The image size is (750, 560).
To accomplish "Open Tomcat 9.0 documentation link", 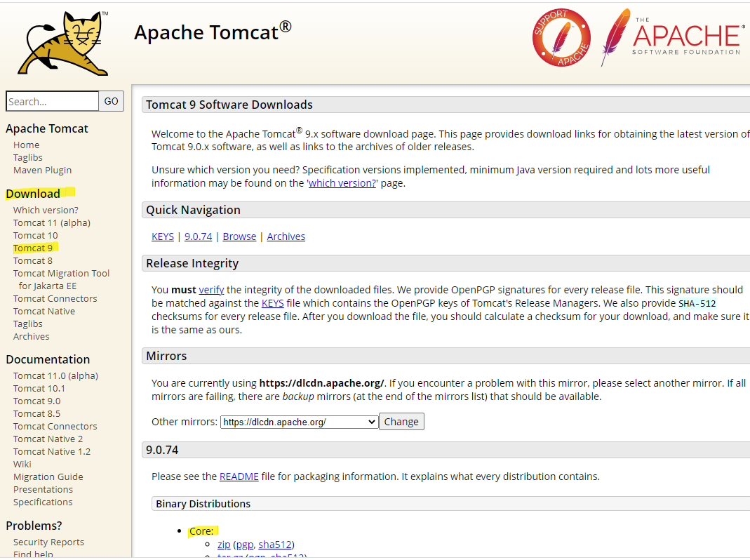I will coord(36,401).
